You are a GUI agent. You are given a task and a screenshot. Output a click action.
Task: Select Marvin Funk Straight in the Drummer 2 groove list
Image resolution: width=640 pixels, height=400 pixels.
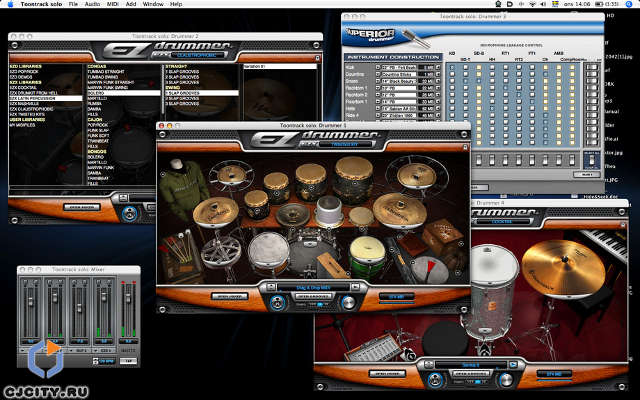[111, 82]
